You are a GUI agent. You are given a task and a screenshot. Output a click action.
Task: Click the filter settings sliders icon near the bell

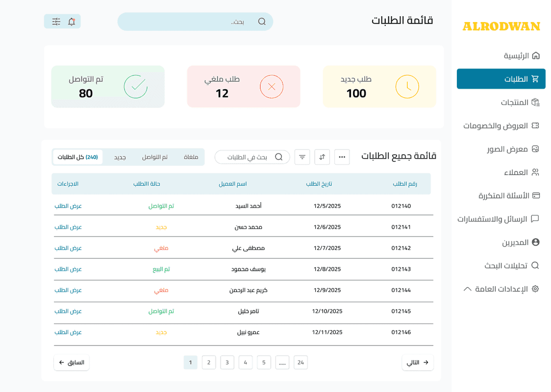click(56, 22)
